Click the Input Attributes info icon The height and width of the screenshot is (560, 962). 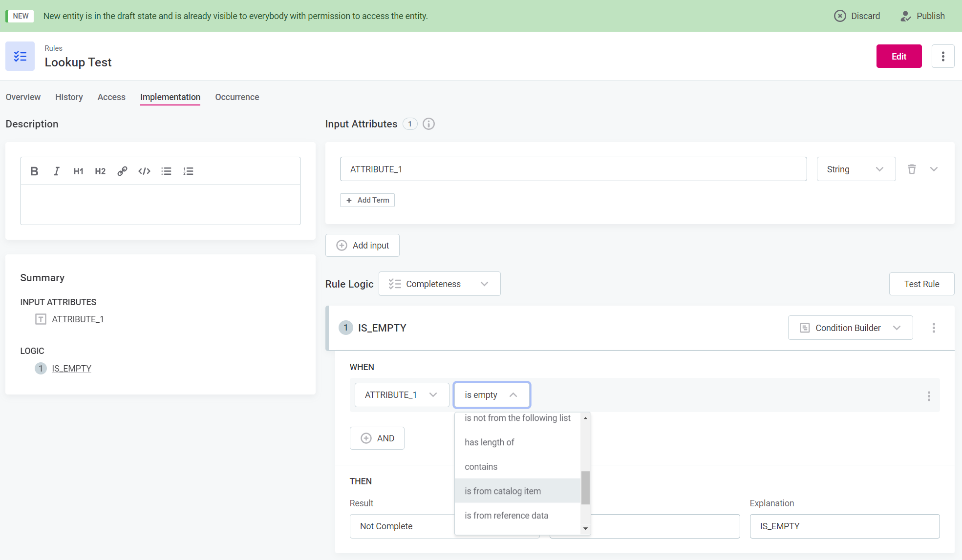(x=428, y=124)
